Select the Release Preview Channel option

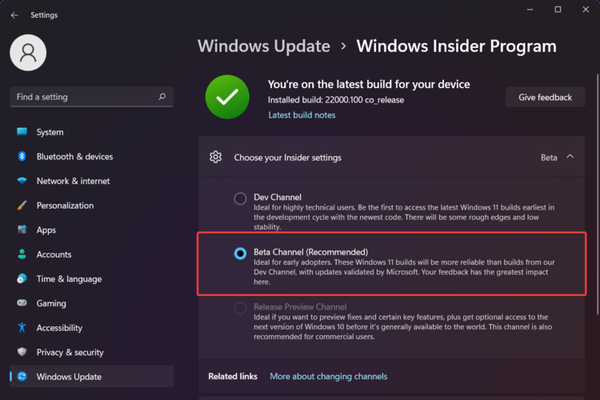point(240,308)
